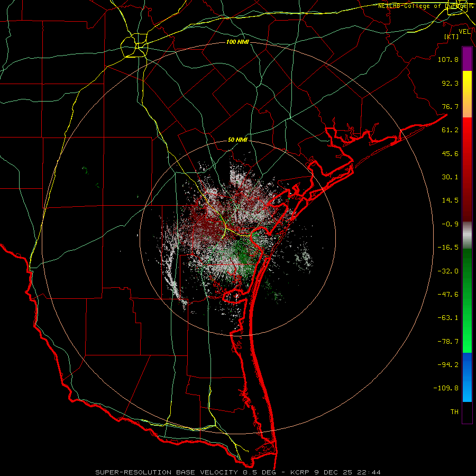The image size is (476, 476).
Task: Click the 45.6 velocity scale value
Action: click(x=450, y=153)
